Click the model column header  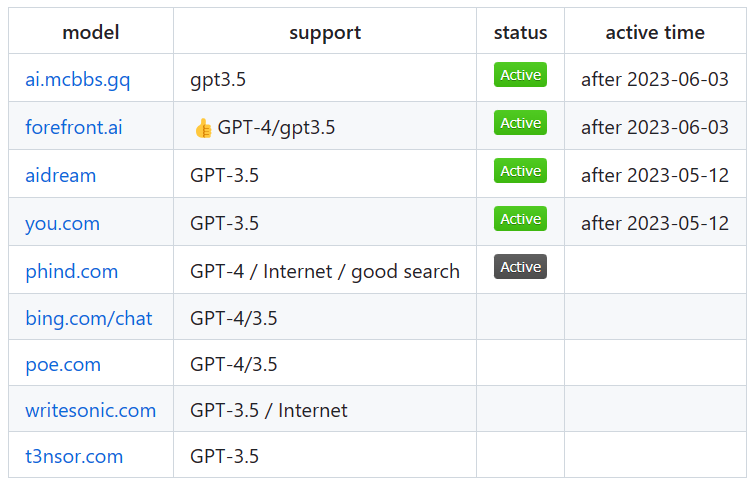[90, 33]
